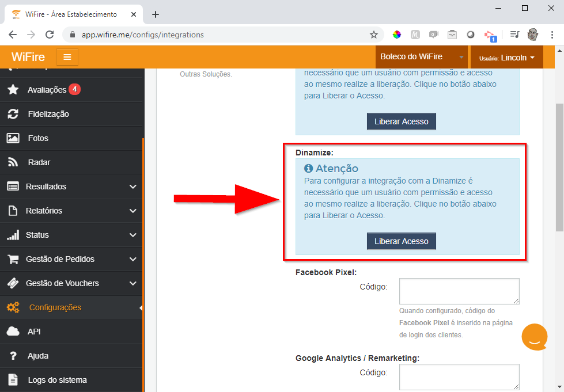This screenshot has width=564, height=392.
Task: Click the Logs do sistema file icon
Action: coord(13,380)
